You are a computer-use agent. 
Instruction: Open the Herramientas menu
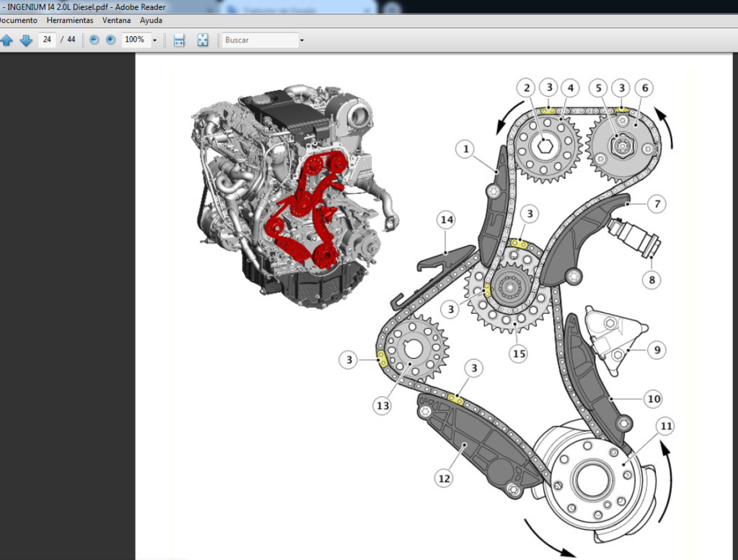pyautogui.click(x=70, y=20)
